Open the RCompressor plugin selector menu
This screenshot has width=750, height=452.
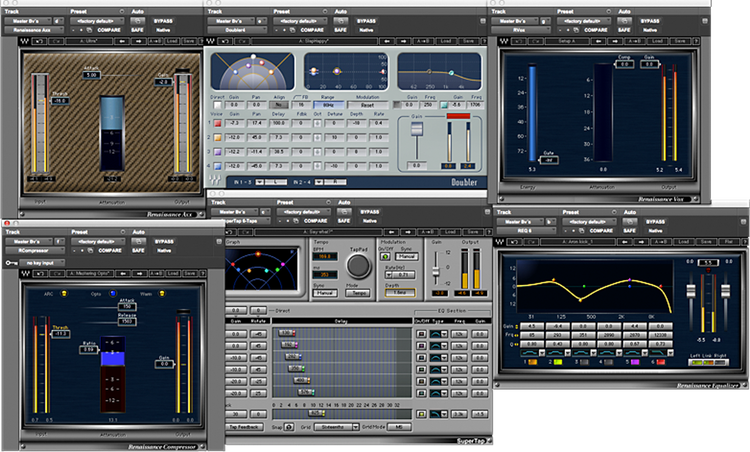[34, 252]
